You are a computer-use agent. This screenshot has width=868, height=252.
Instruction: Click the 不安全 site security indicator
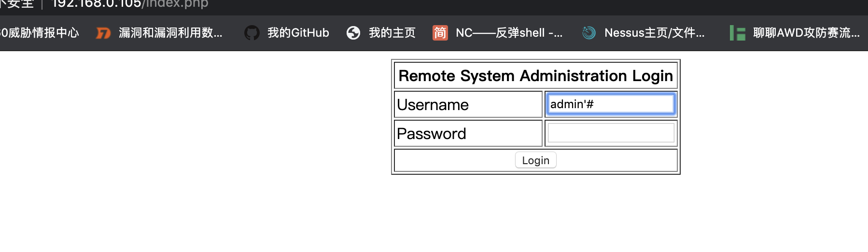click(x=17, y=4)
